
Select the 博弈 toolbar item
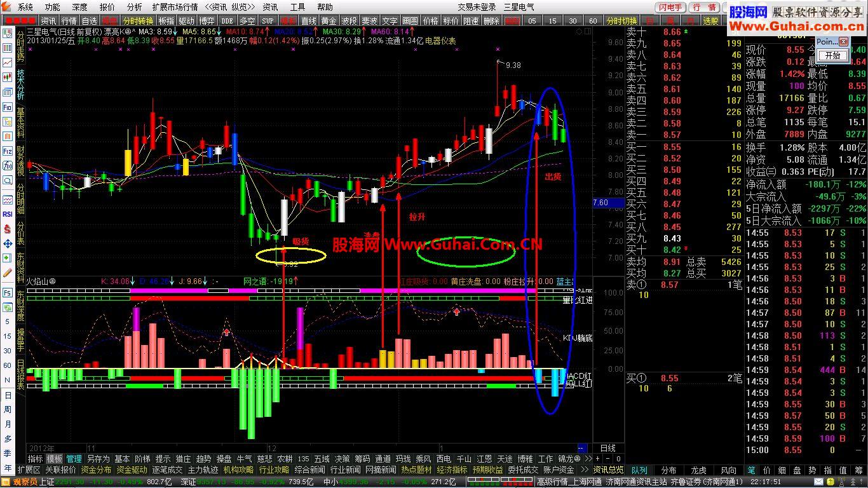point(207,20)
